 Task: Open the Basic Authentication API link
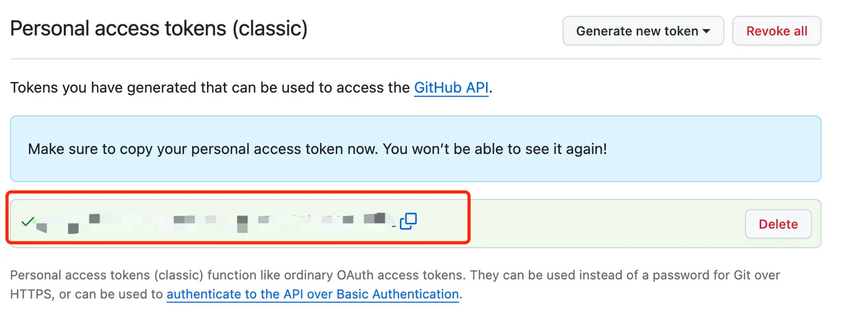tap(312, 294)
